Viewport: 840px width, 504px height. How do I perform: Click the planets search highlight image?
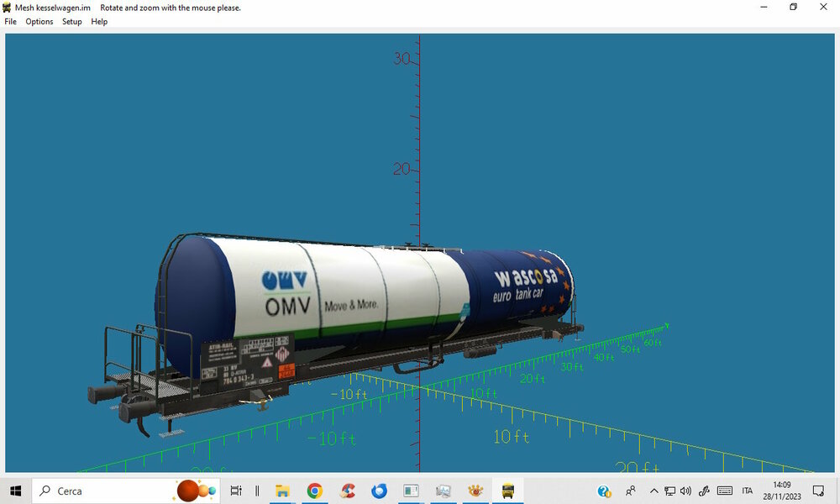coord(196,491)
